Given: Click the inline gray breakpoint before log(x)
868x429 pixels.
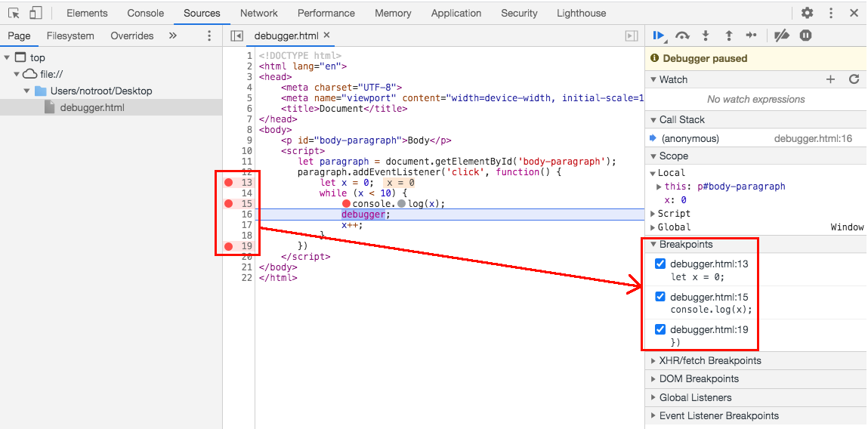Looking at the screenshot, I should tap(401, 204).
